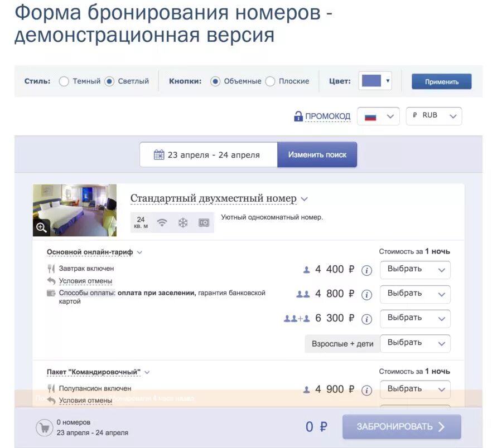Open Выбрать dropdown for 4 400 ₽
The image size is (502, 448).
click(415, 270)
